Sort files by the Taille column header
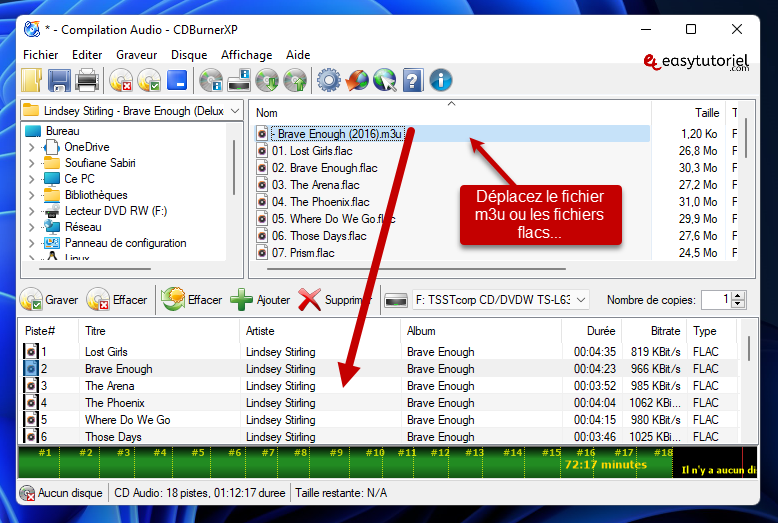 click(x=689, y=113)
